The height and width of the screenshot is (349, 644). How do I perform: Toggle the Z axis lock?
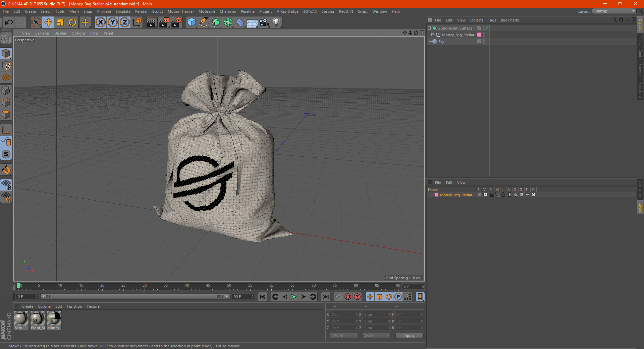click(125, 22)
